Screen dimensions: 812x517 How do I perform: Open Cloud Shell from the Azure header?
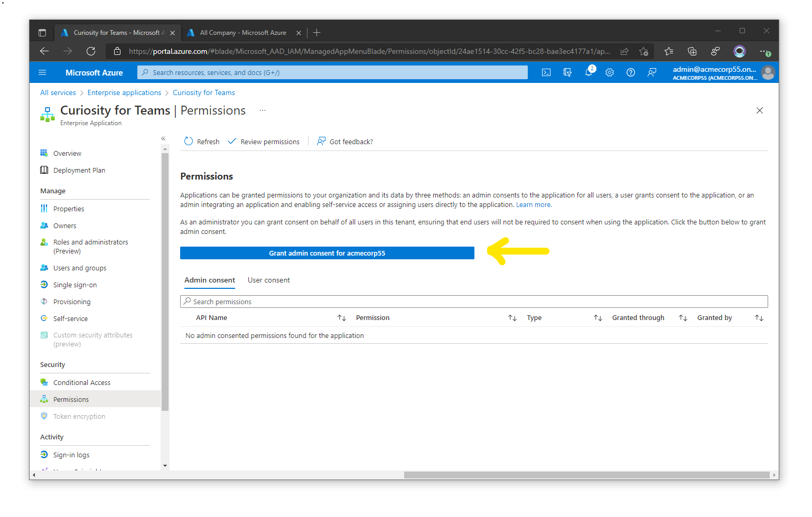tap(546, 72)
